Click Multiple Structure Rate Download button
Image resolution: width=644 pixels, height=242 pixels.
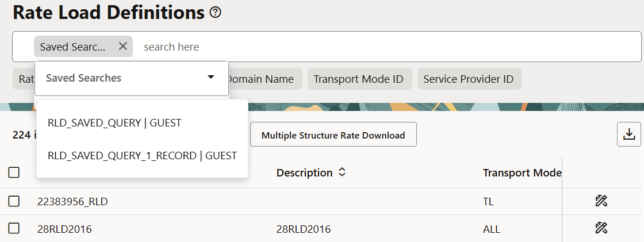click(333, 135)
